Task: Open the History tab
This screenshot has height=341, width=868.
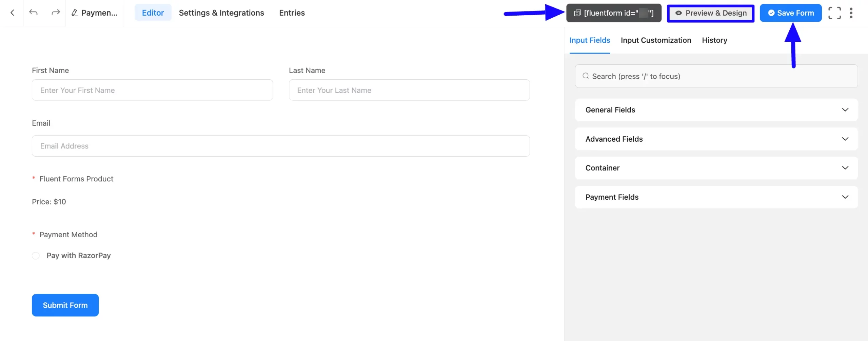Action: 714,40
